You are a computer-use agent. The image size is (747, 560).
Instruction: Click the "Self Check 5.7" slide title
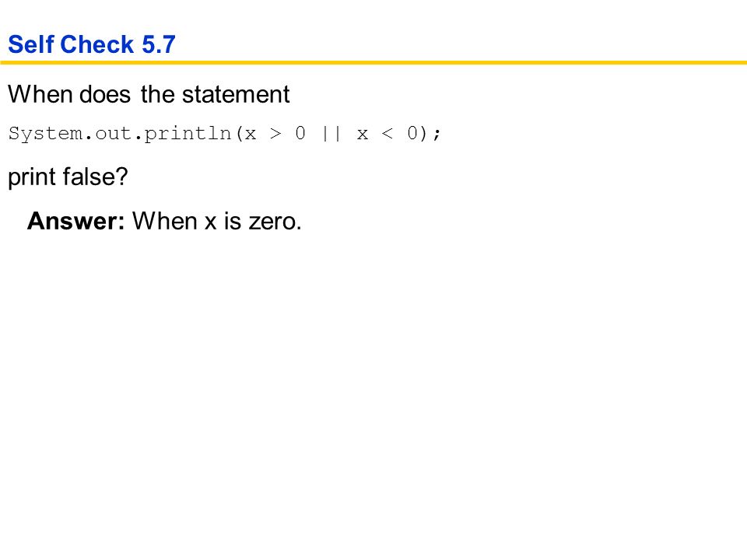coord(92,45)
